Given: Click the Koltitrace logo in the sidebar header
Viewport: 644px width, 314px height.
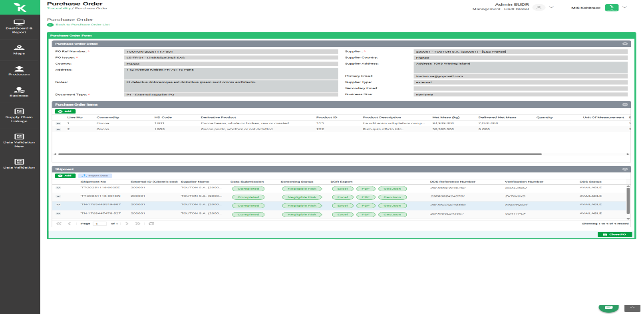Looking at the screenshot, I should (x=20, y=7).
